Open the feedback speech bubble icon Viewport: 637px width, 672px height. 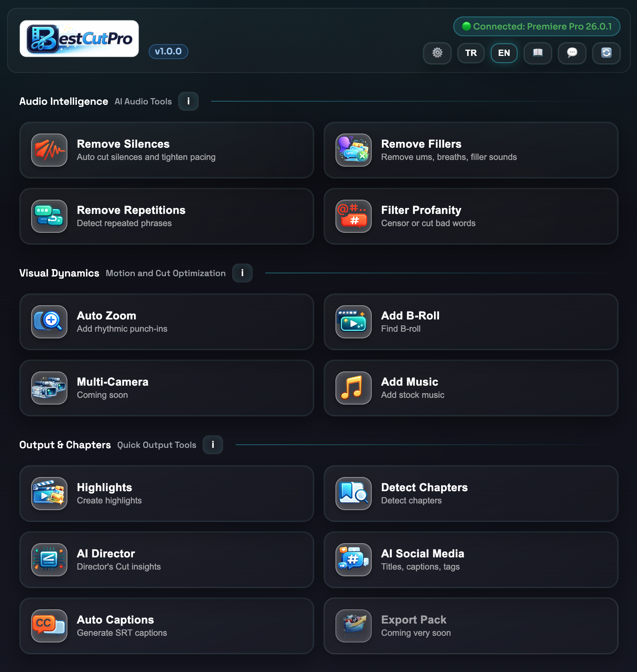pyautogui.click(x=572, y=53)
